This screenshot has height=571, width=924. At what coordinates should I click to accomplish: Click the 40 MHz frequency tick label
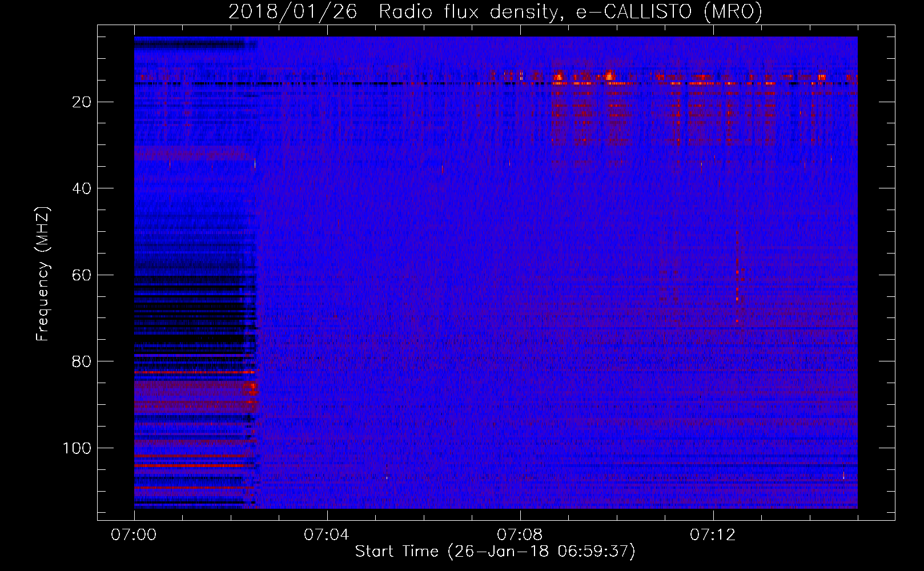point(82,188)
